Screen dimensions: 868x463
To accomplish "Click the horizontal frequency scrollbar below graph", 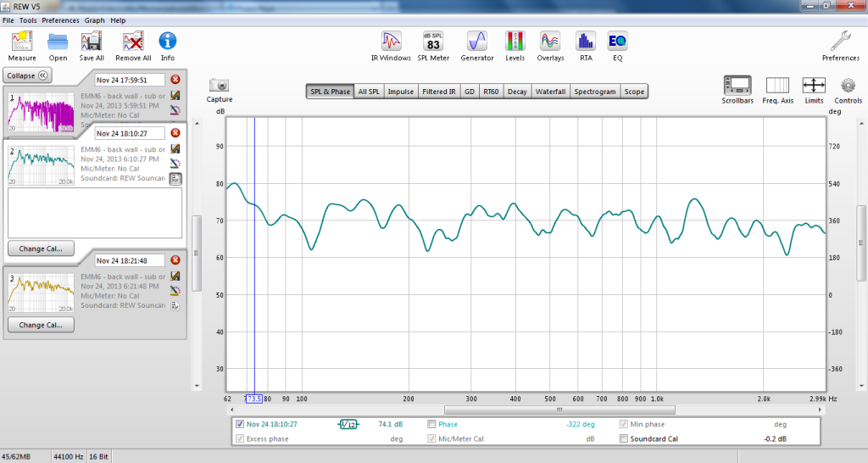I will 526,410.
